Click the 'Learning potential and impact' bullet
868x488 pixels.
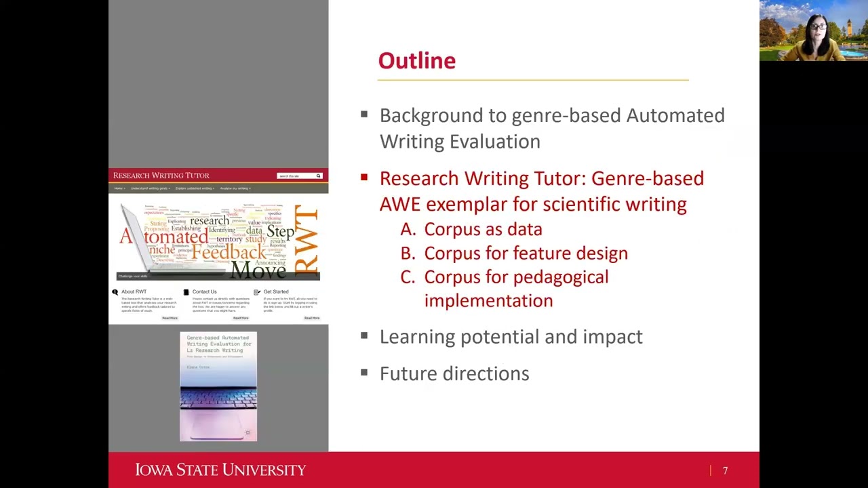(x=511, y=337)
